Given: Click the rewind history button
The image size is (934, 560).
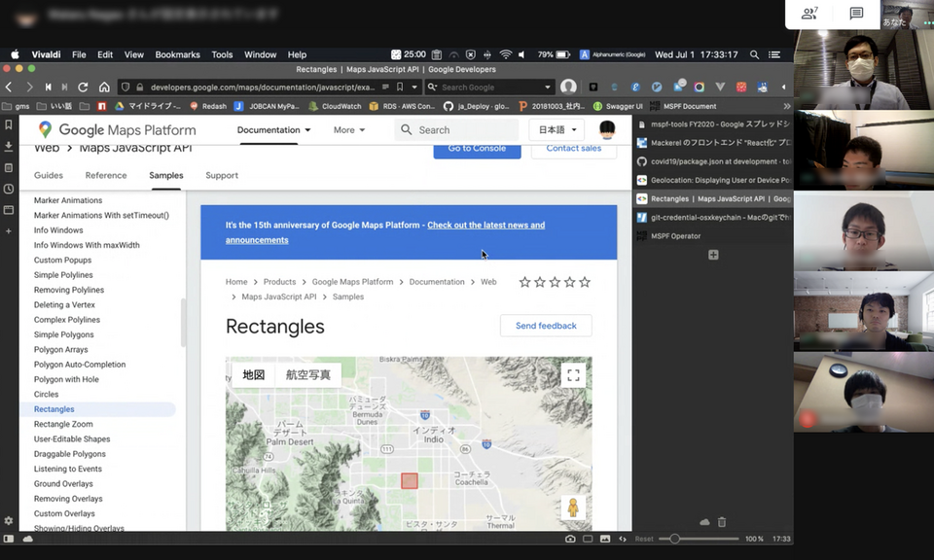Looking at the screenshot, I should [49, 87].
